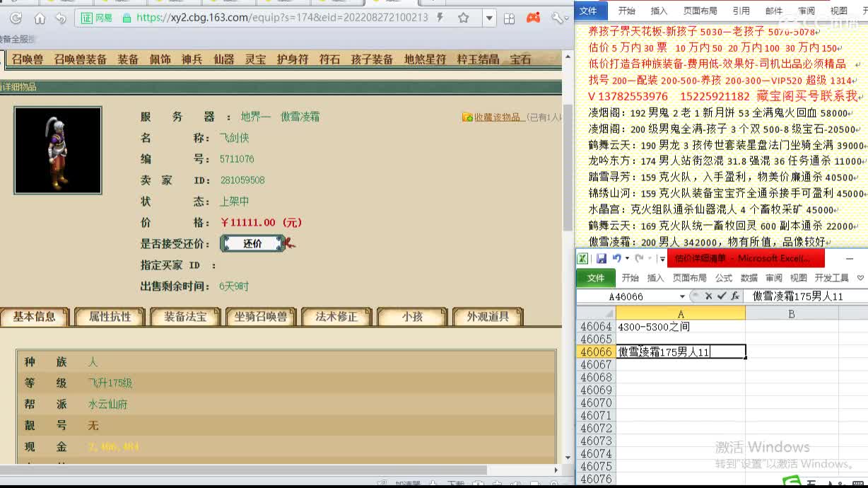Screen dimensions: 868x488
Task: Click the Excel insert function fx icon
Action: 735,296
